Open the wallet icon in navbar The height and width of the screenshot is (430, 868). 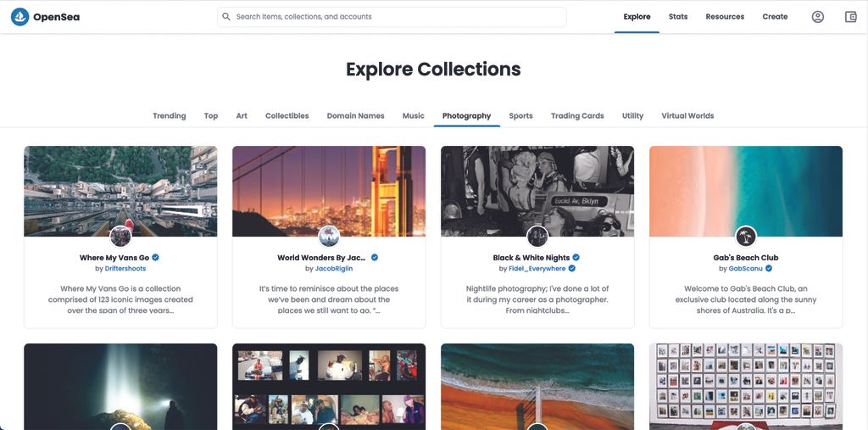(x=851, y=17)
